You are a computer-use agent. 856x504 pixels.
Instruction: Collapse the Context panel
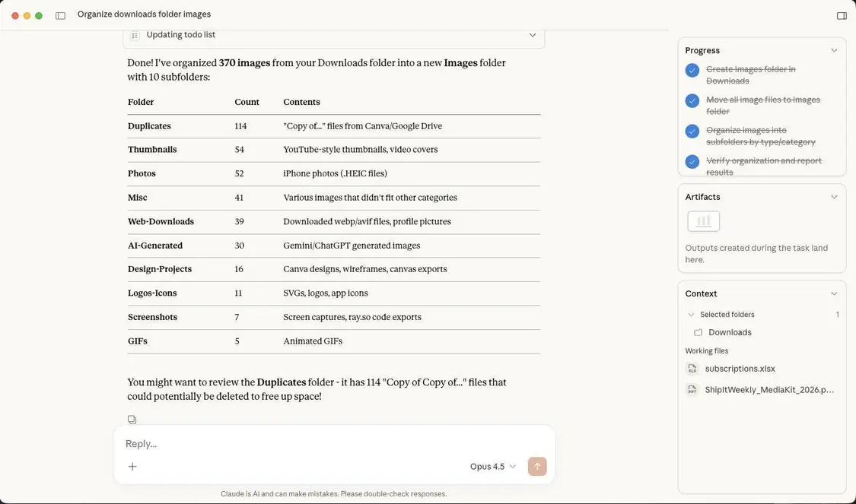tap(834, 294)
